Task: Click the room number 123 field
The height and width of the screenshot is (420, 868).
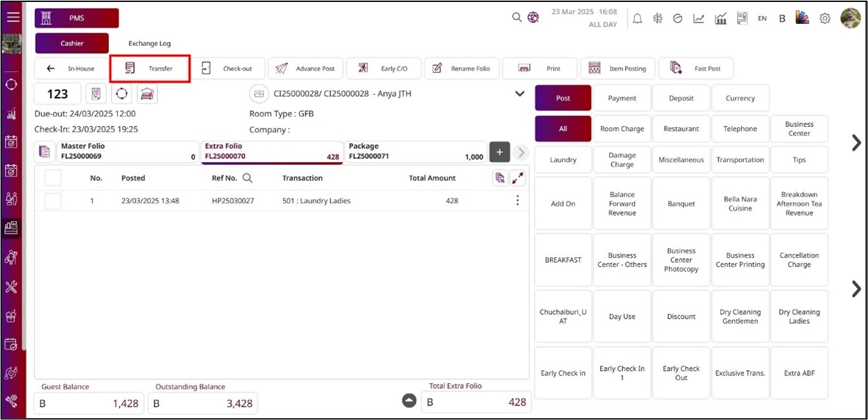Action: [58, 94]
